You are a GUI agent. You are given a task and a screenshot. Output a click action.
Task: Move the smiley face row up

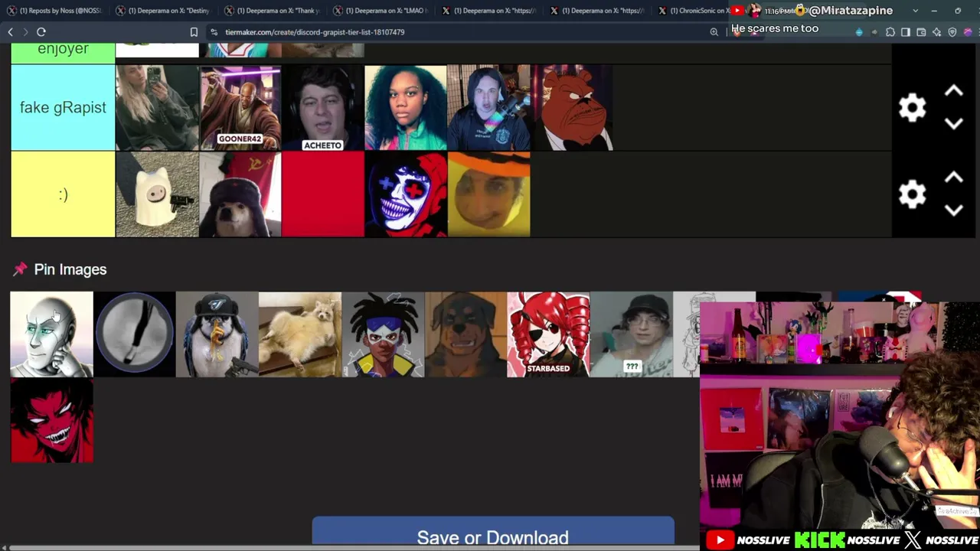tap(953, 178)
